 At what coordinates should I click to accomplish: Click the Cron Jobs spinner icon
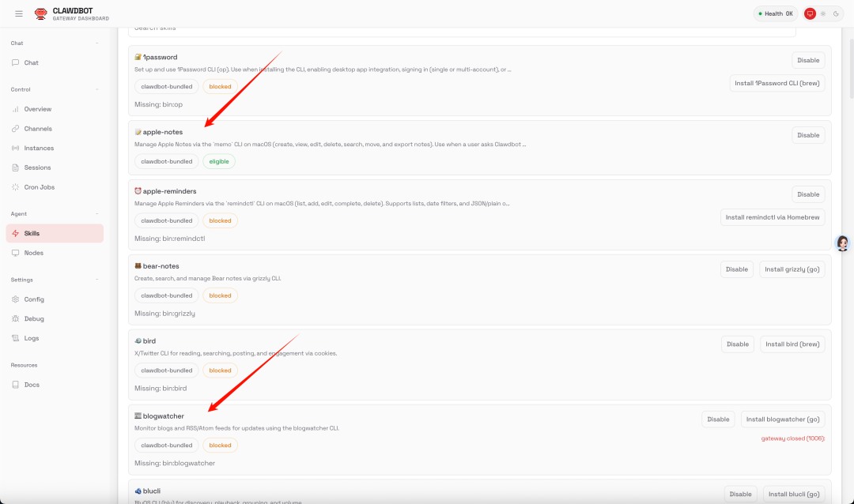pos(15,186)
